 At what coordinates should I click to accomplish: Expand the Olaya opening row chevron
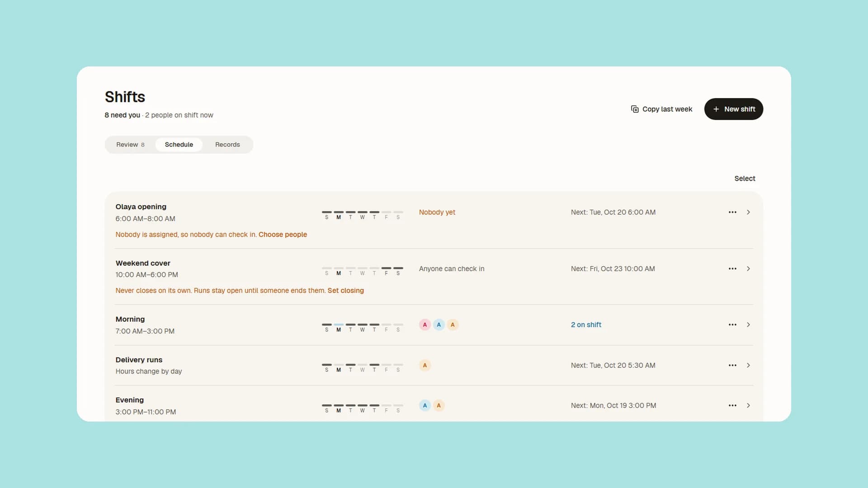748,212
